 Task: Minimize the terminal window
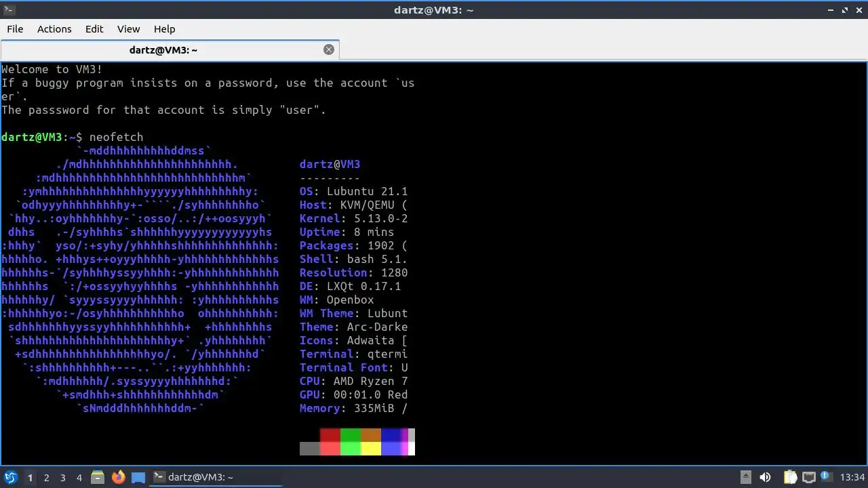click(831, 9)
